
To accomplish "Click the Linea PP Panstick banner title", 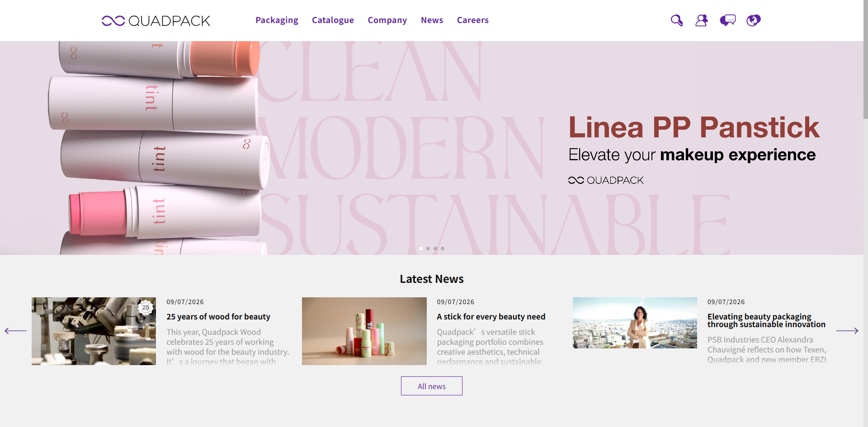I will point(694,127).
